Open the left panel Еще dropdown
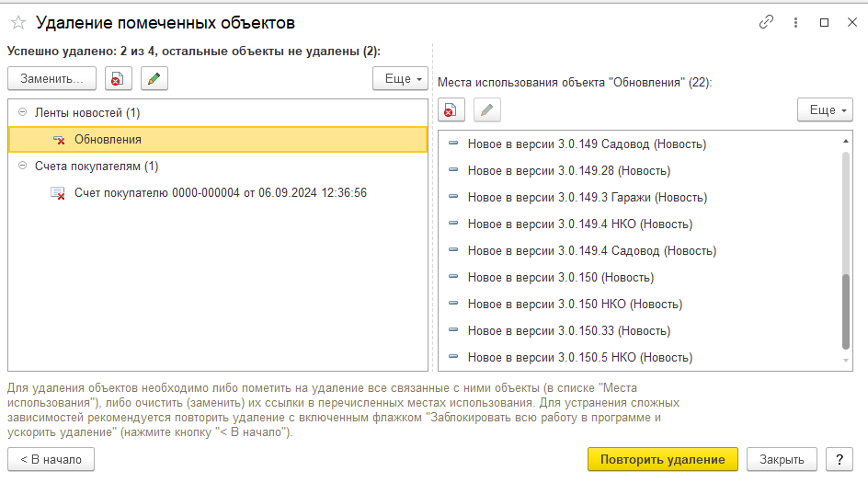 tap(400, 78)
